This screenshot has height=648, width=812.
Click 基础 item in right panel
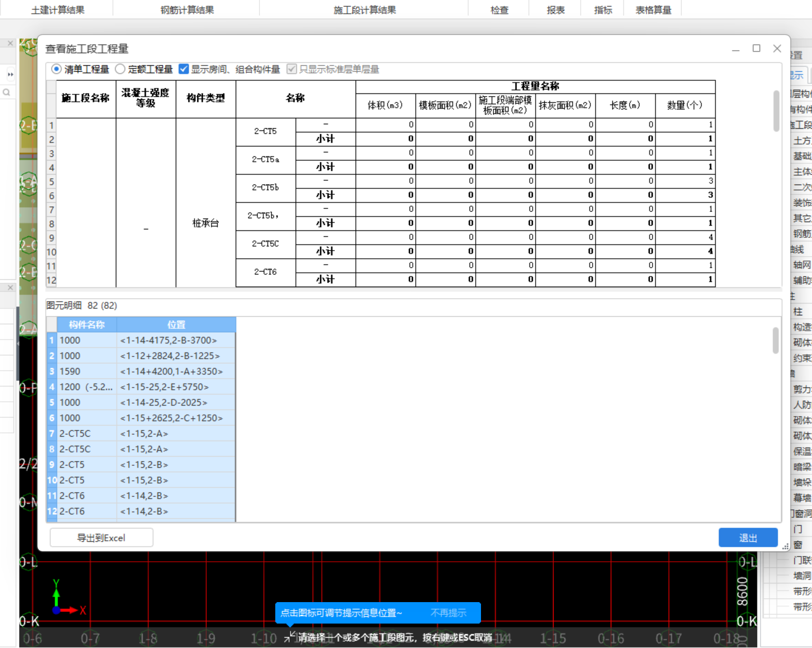point(802,156)
